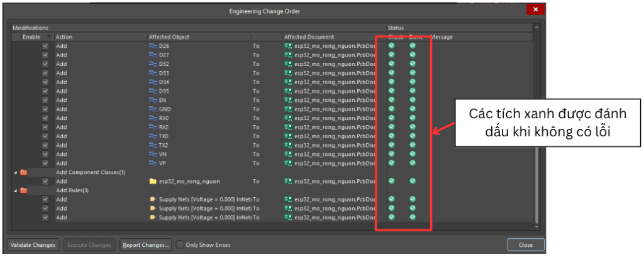Click the Report Changes... button
The height and width of the screenshot is (257, 644).
(146, 244)
